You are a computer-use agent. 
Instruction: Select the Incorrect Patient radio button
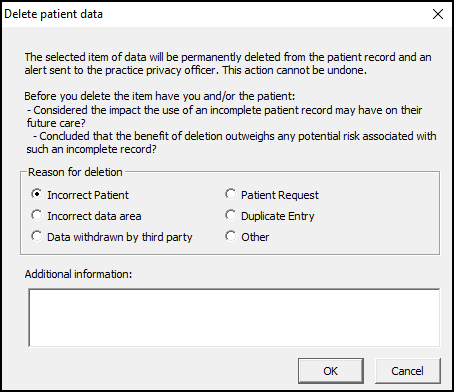click(x=37, y=194)
